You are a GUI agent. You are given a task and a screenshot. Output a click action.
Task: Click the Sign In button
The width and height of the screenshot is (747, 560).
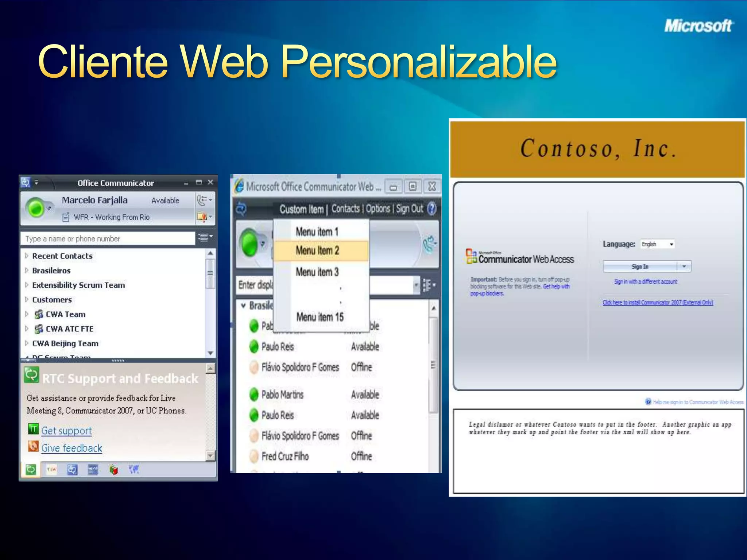click(640, 267)
